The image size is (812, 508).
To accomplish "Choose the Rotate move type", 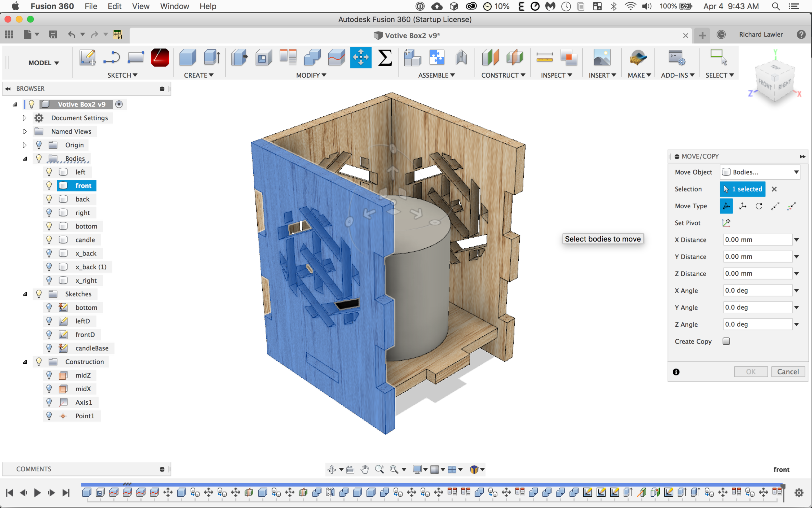I will (759, 206).
